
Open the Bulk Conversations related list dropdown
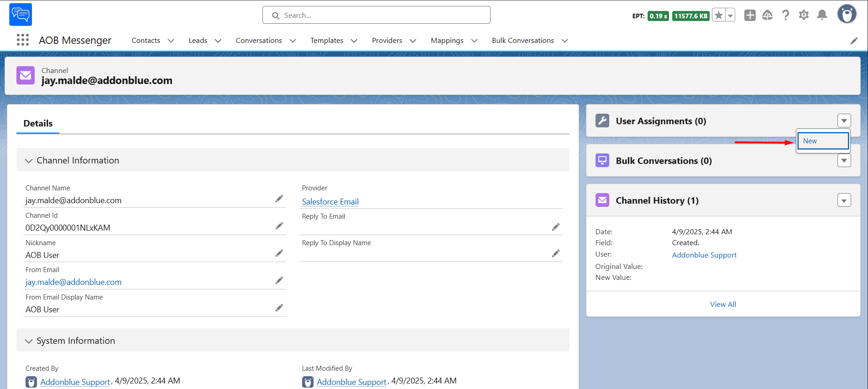point(844,161)
